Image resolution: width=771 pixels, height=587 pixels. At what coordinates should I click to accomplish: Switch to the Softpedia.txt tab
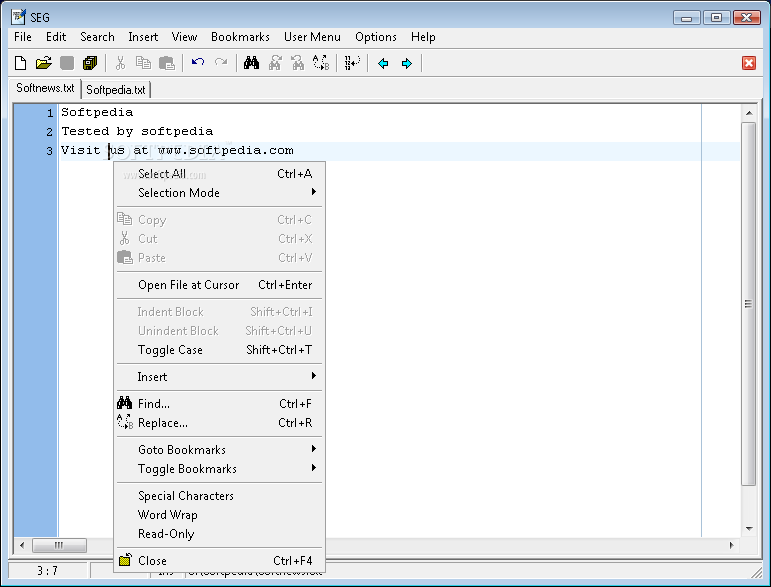pos(116,90)
